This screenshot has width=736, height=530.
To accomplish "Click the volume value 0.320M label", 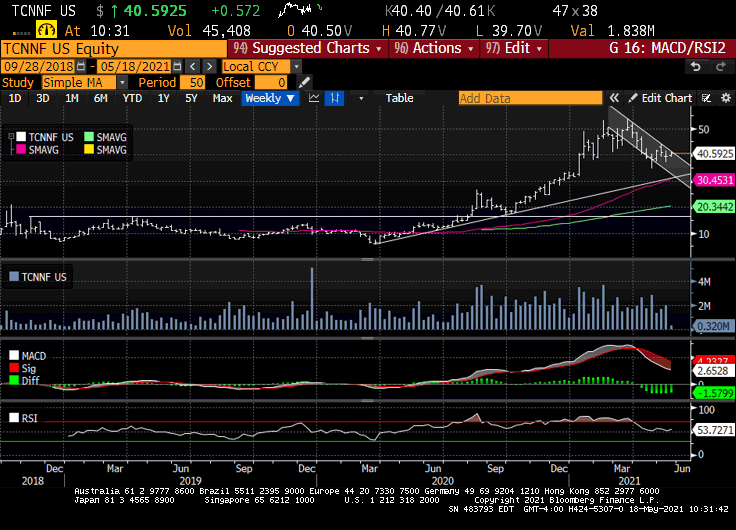I will [714, 326].
